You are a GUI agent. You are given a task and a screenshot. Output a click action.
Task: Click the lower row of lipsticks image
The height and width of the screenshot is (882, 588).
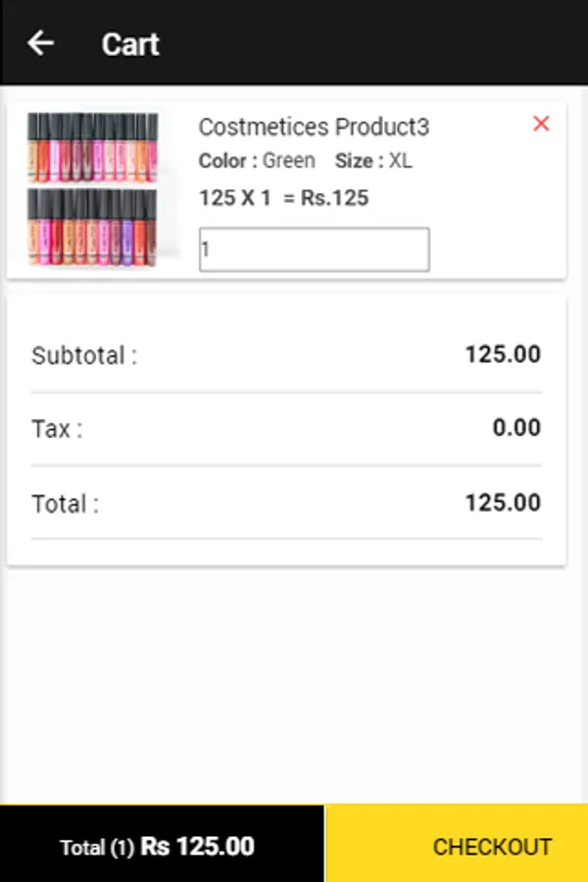point(93,227)
